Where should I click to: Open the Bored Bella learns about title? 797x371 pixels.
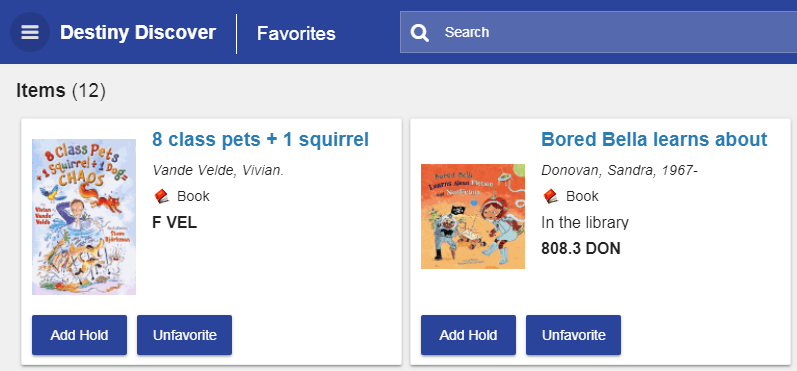click(x=654, y=139)
